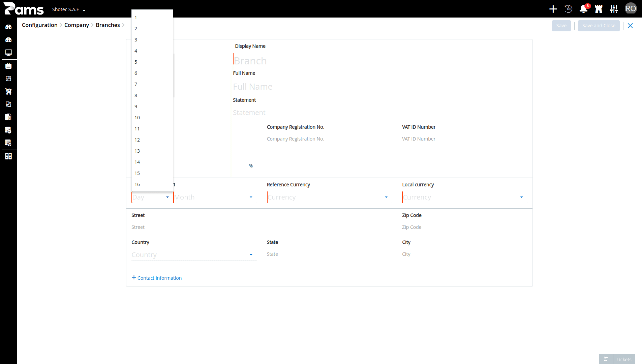Expand the Reference Currency dropdown
Image resolution: width=642 pixels, height=364 pixels.
[329, 197]
